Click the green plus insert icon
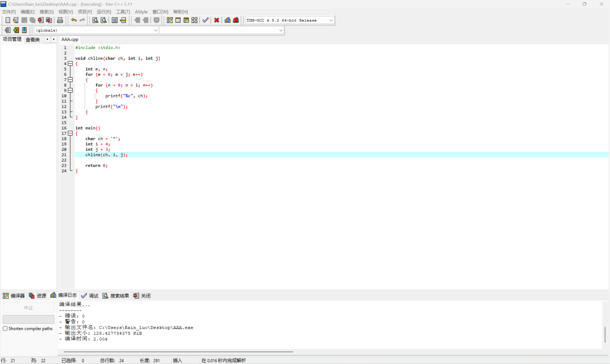 click(16, 30)
